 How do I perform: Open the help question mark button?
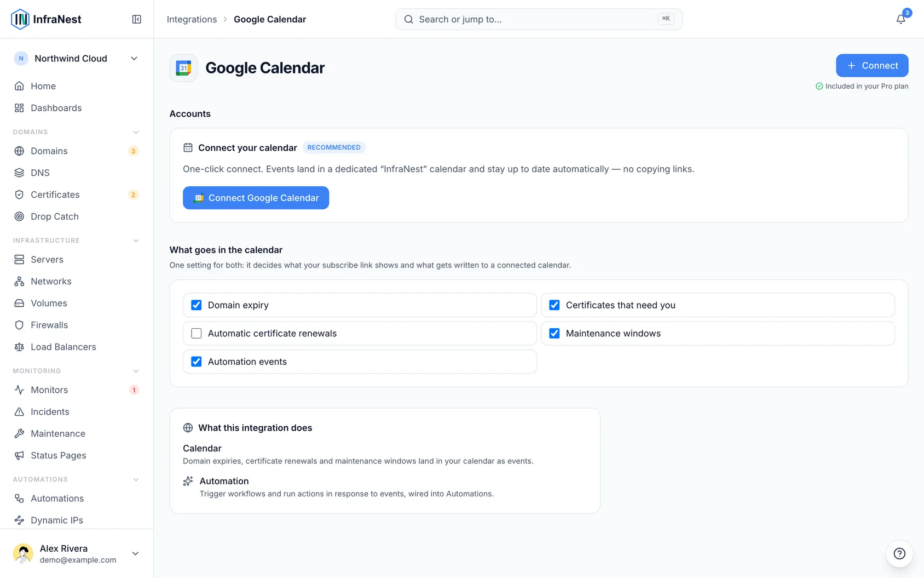[899, 553]
